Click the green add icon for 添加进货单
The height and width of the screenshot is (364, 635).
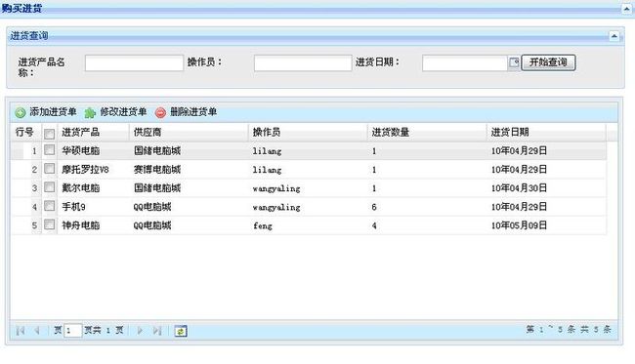[21, 112]
